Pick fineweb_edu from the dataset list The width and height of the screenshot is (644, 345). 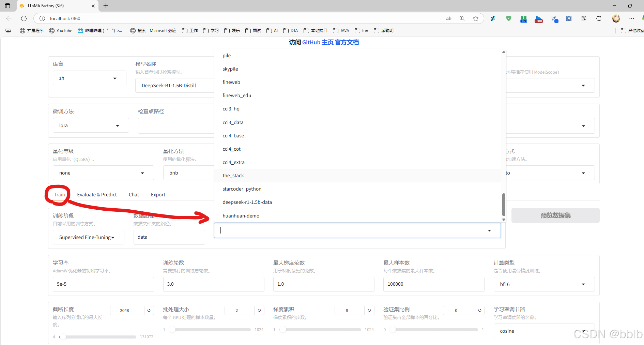coord(358,95)
